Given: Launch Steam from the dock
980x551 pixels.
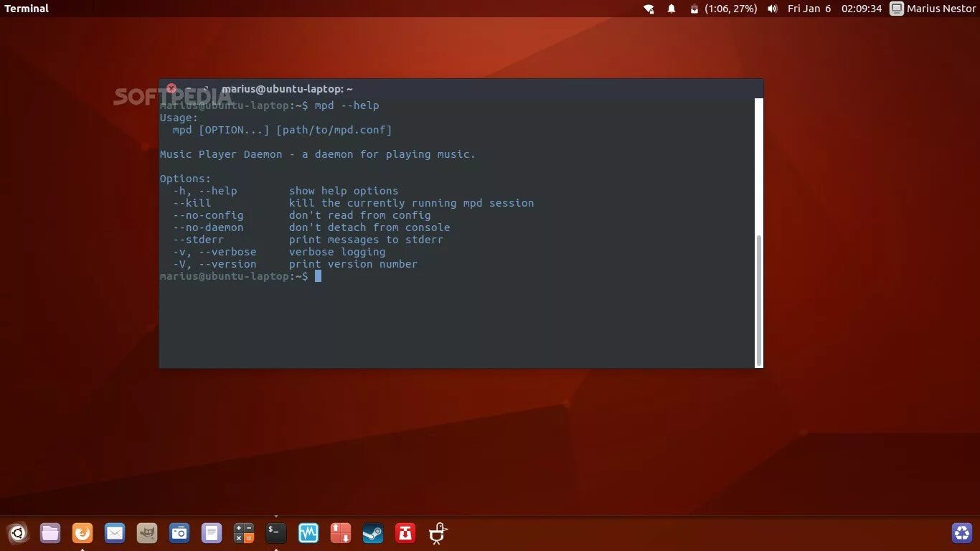Looking at the screenshot, I should [373, 533].
